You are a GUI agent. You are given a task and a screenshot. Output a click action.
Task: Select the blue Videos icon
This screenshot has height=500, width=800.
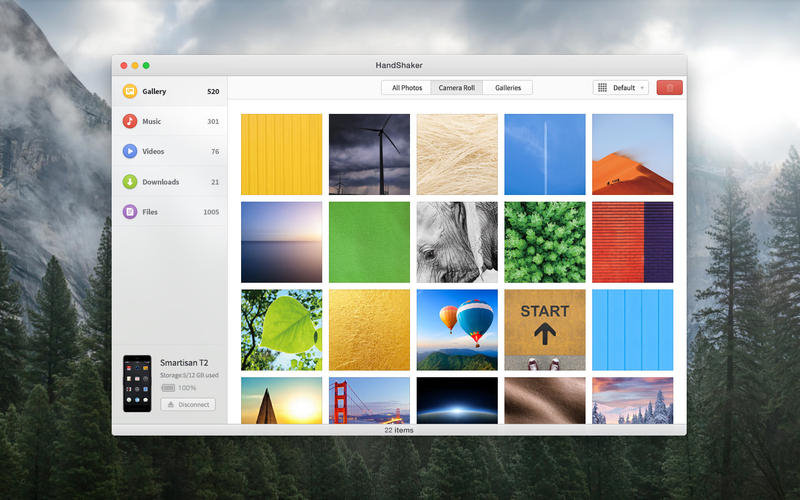130,151
